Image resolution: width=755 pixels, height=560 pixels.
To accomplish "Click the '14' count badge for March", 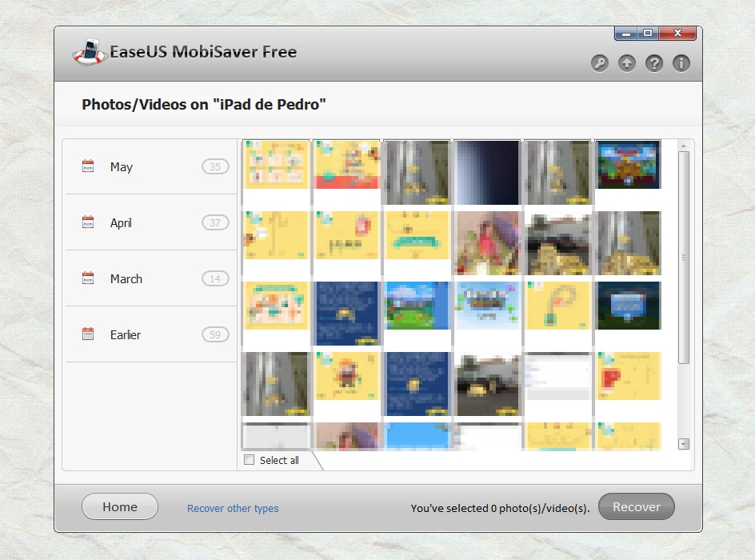I will 215,278.
